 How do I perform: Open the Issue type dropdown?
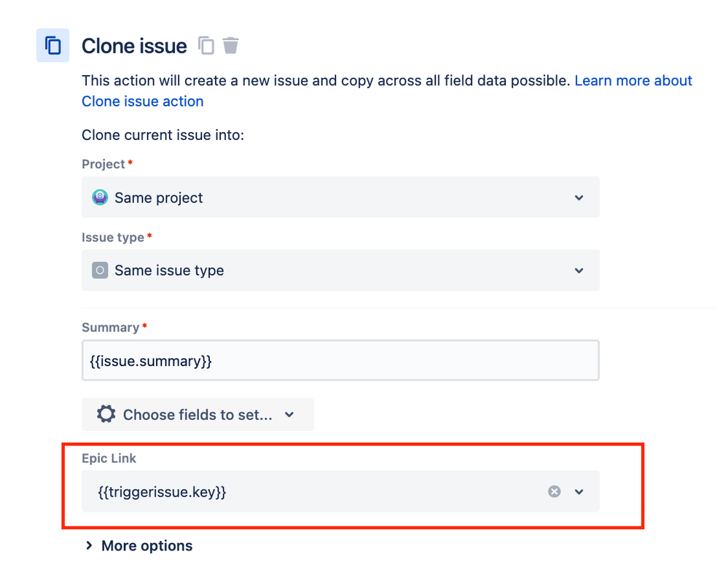[x=340, y=270]
